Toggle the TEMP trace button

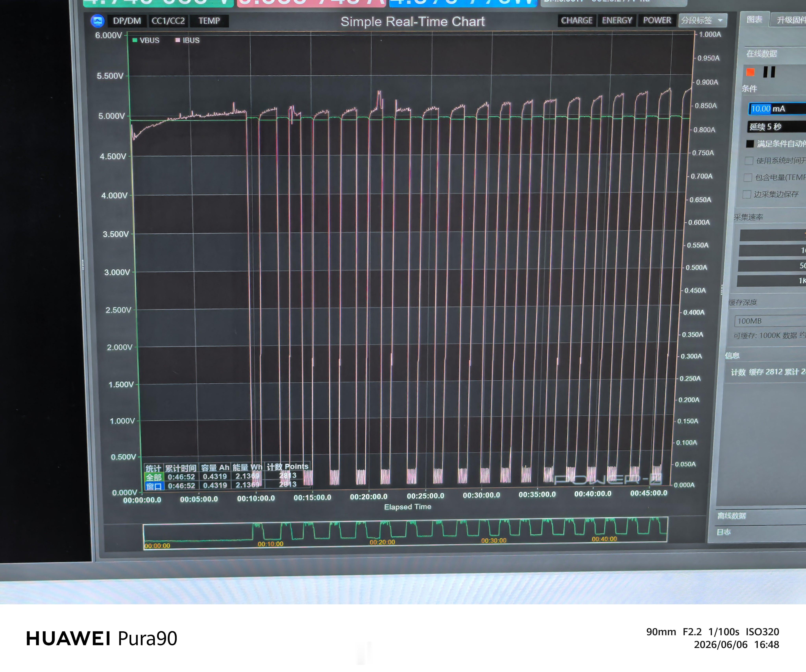pyautogui.click(x=209, y=21)
